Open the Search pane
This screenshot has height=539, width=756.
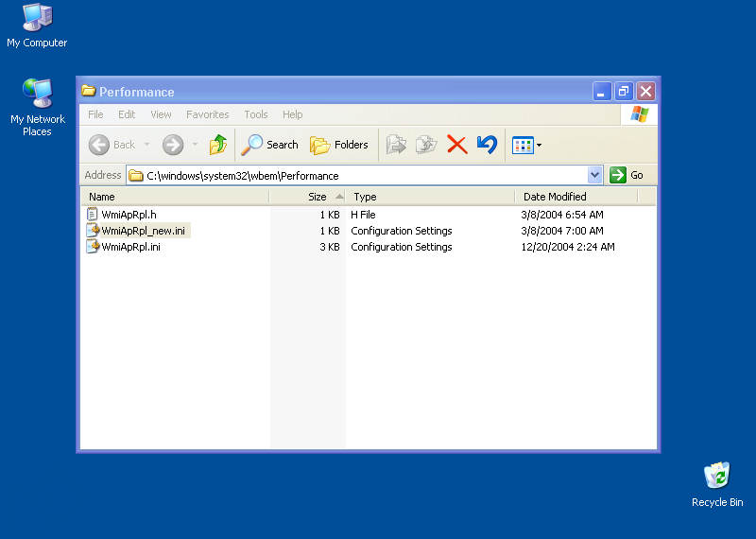[269, 145]
